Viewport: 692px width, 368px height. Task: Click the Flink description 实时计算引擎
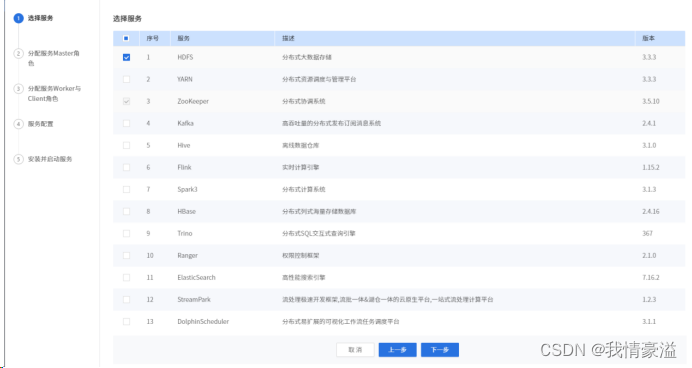tap(301, 168)
